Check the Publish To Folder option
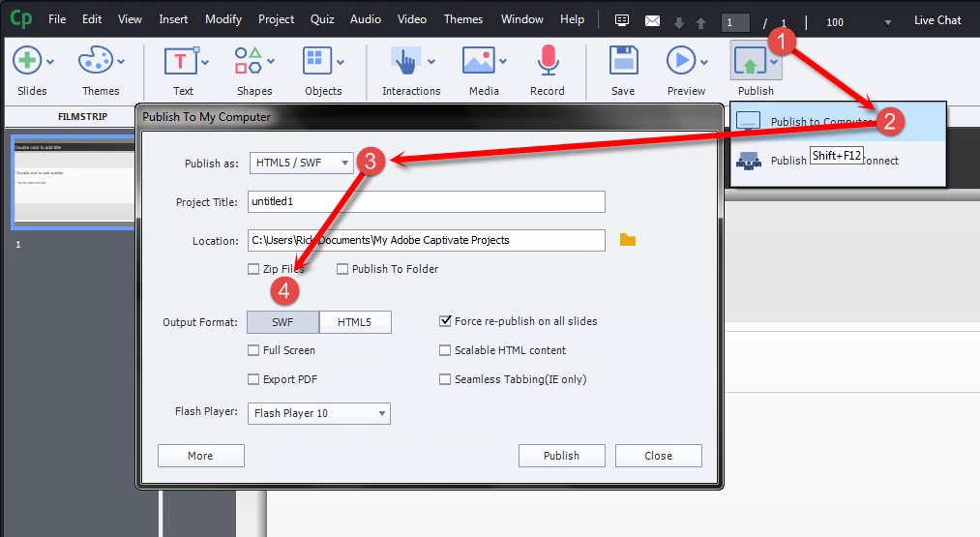 click(x=342, y=269)
